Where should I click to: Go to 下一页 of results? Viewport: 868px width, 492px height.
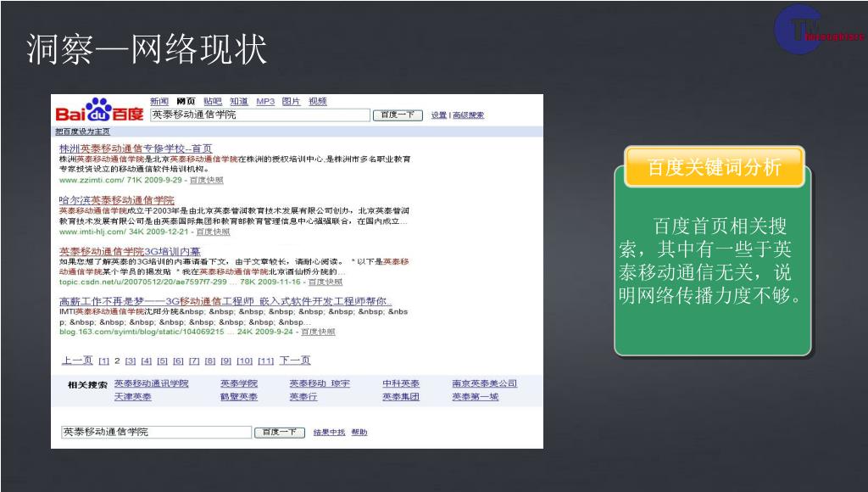point(295,361)
